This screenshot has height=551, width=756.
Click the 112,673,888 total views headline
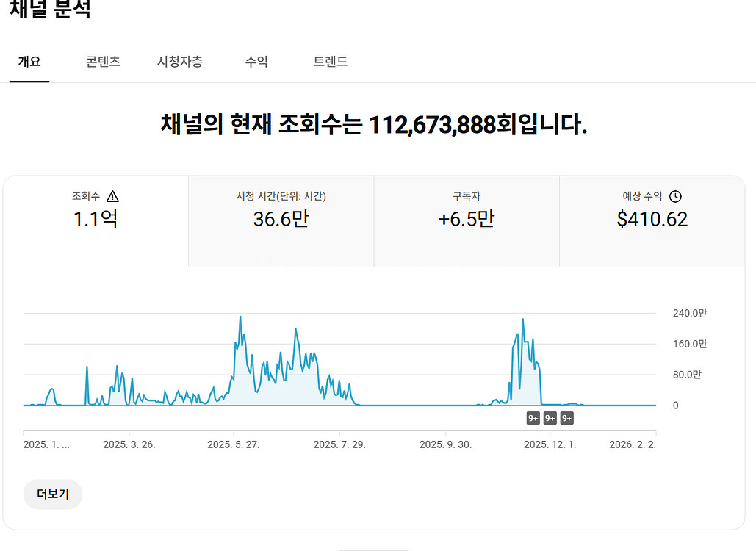point(374,125)
